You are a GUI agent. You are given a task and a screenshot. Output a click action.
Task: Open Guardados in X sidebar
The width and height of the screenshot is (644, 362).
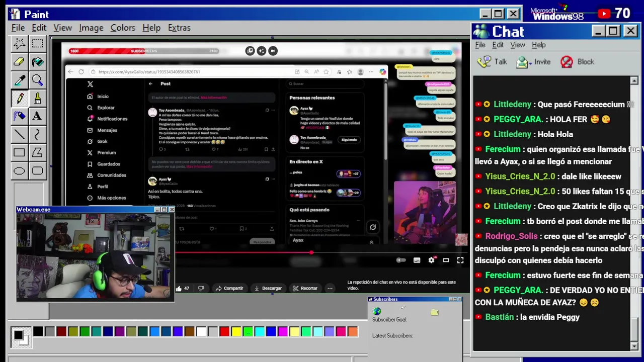[104, 164]
